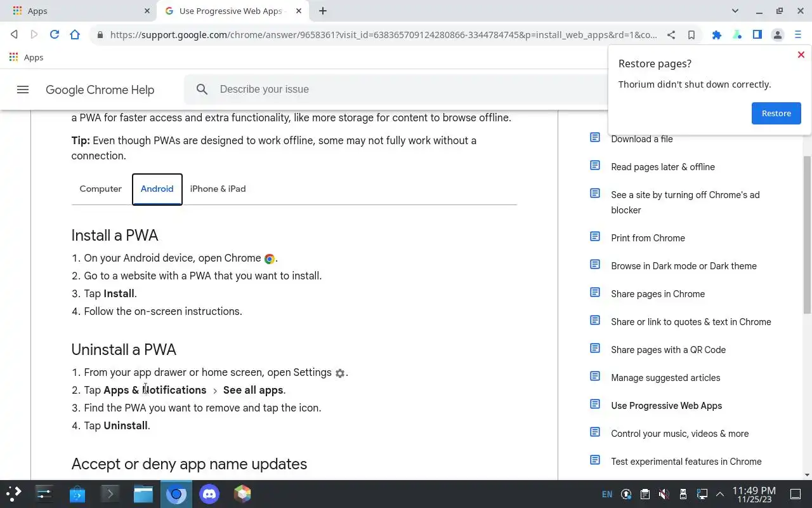Click the document icon beside Print from Chrome
Viewport: 812px width, 508px height.
pos(595,236)
